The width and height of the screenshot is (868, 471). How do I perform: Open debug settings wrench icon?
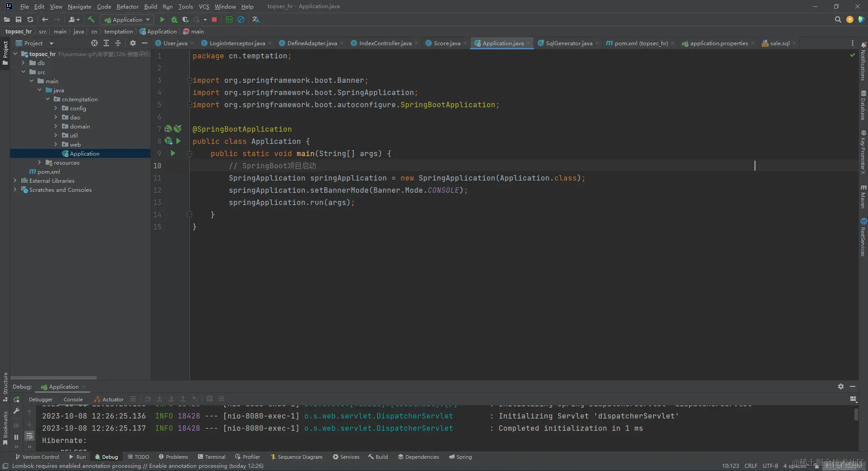tap(16, 411)
